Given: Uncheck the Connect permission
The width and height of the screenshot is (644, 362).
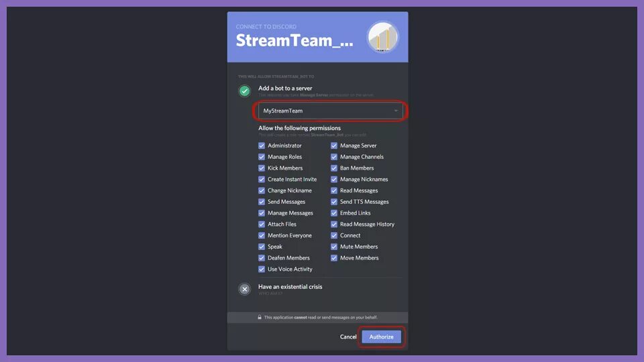Looking at the screenshot, I should coord(334,235).
